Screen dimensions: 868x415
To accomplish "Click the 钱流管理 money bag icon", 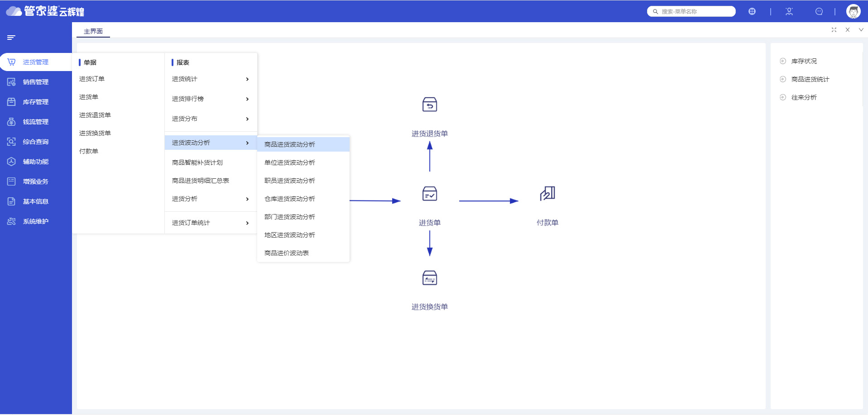I will click(11, 122).
